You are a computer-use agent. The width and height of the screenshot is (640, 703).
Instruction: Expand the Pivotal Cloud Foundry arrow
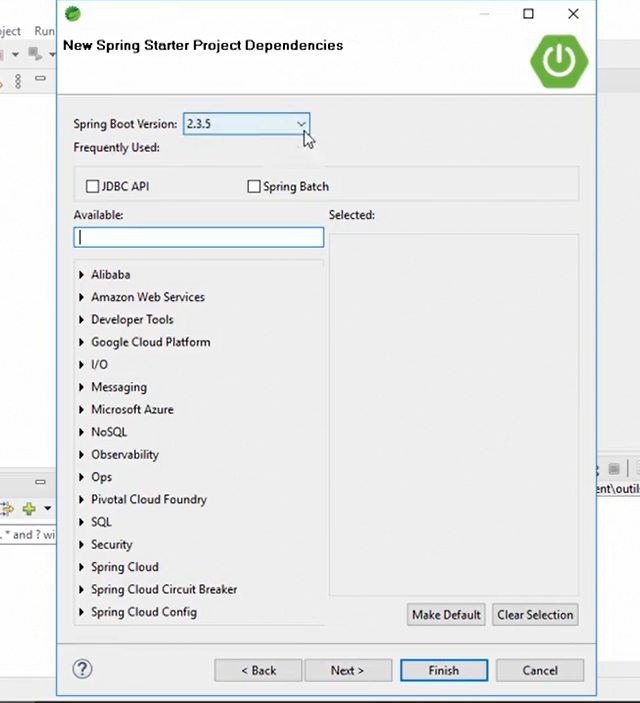(x=81, y=499)
